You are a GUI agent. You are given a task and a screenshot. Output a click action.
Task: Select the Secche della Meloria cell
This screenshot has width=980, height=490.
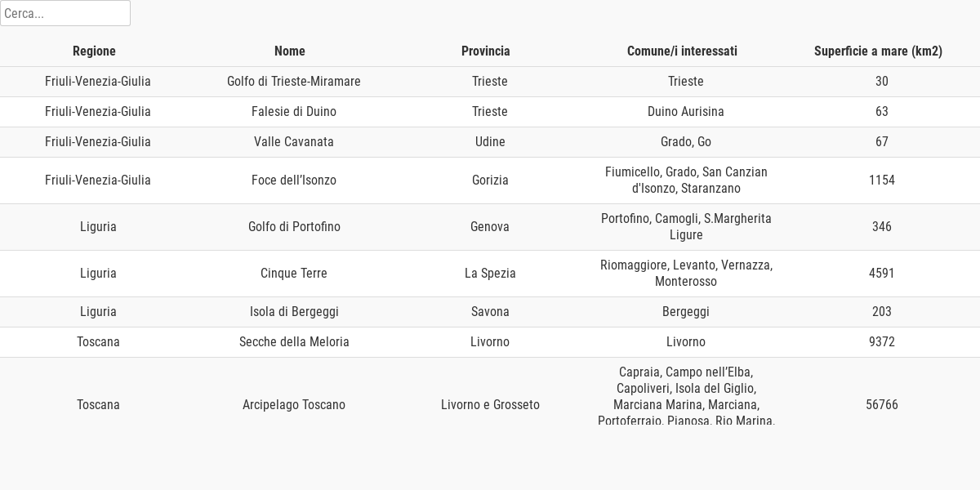click(294, 342)
